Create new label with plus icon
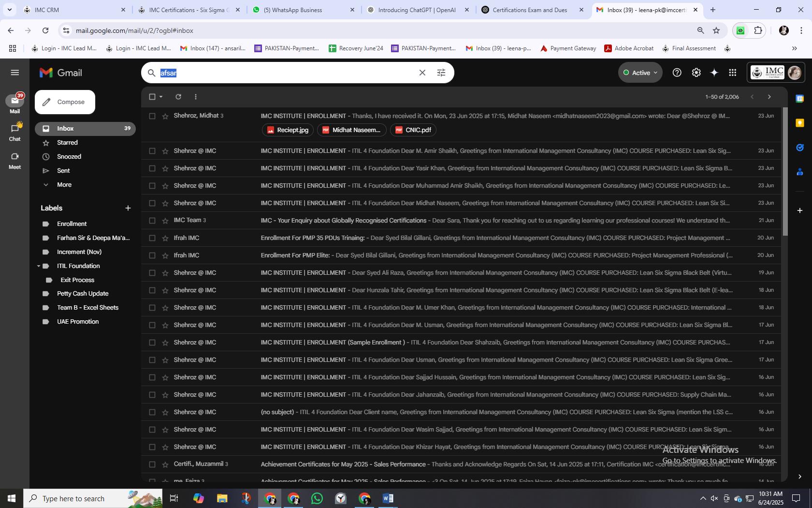Viewport: 812px width, 508px height. click(x=128, y=208)
